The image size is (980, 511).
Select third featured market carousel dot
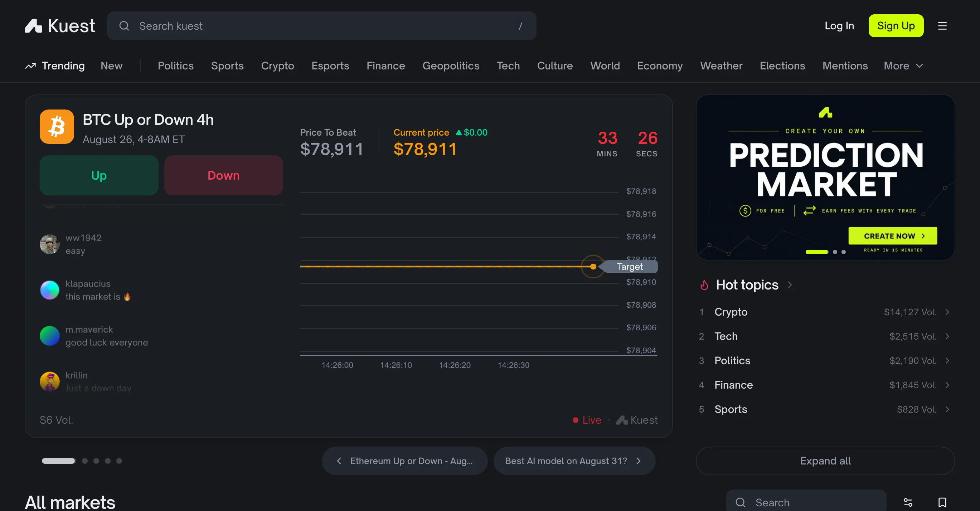pyautogui.click(x=96, y=461)
